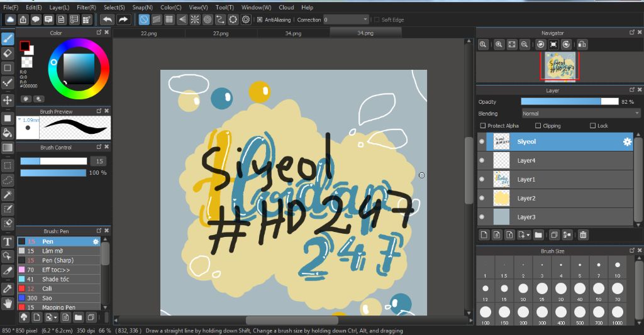Select the Layer3 layer

[x=556, y=217]
